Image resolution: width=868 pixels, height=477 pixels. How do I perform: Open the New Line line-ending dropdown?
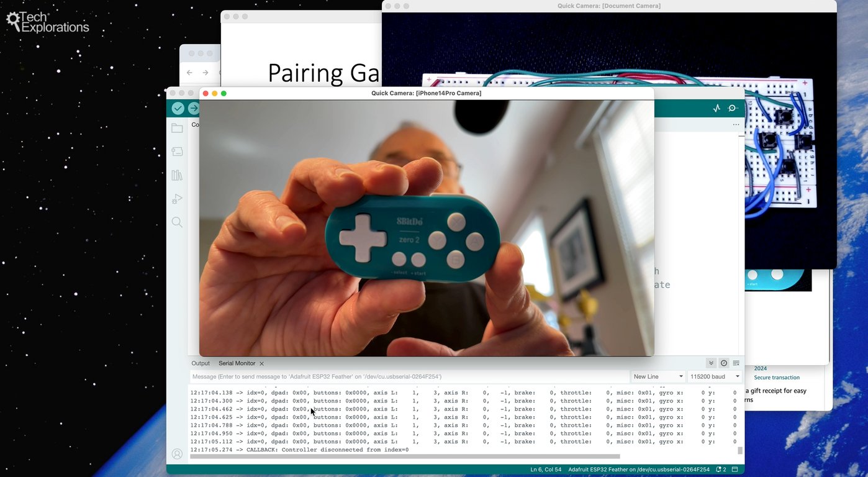tap(658, 376)
